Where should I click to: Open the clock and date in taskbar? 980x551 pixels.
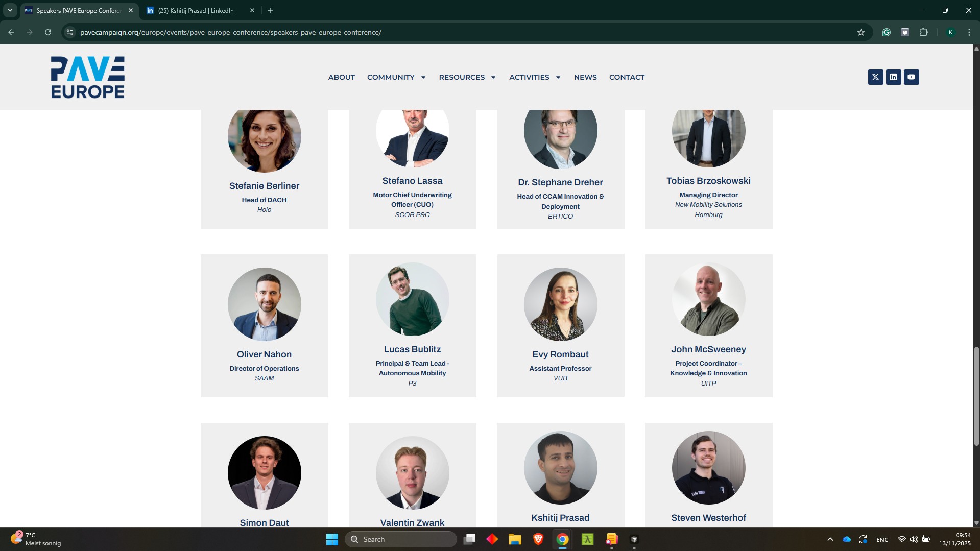click(954, 539)
